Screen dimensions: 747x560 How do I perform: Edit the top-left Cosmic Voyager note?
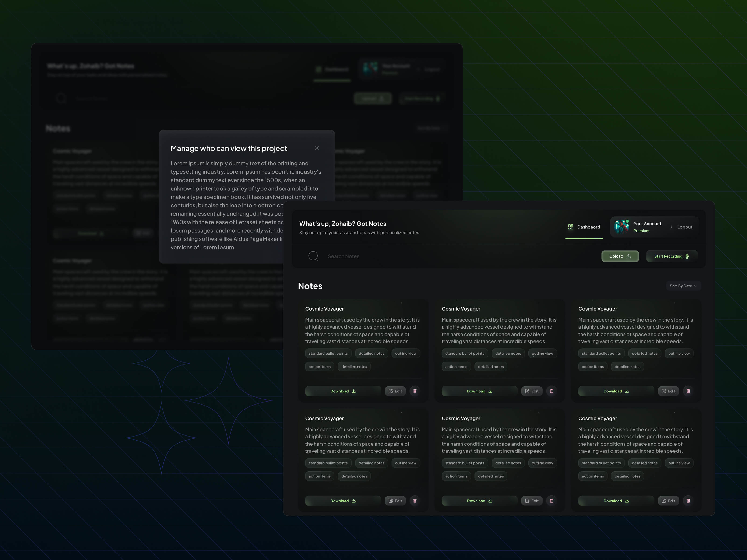(x=395, y=391)
